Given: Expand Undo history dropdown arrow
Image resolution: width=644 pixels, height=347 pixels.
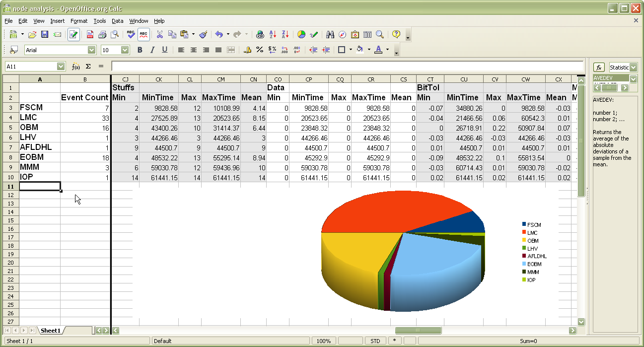Looking at the screenshot, I should pyautogui.click(x=228, y=34).
